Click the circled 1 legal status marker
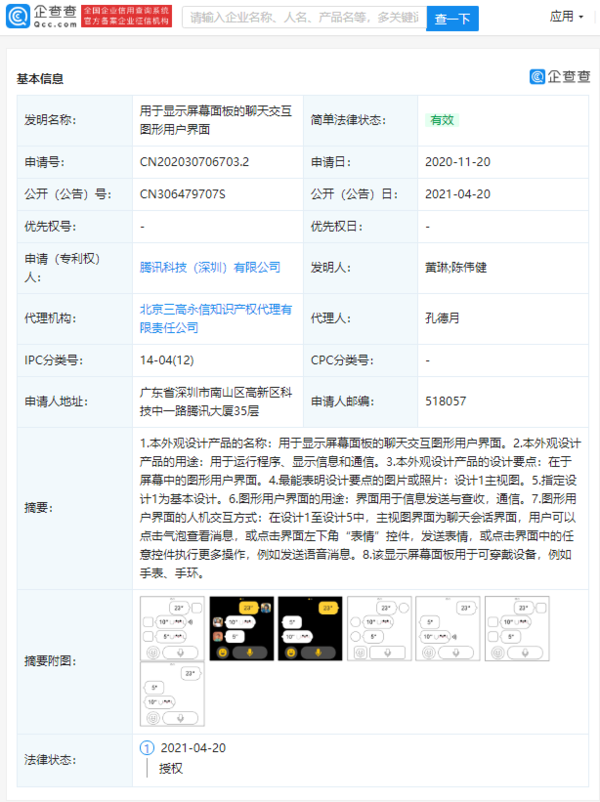600x802 pixels. (147, 748)
